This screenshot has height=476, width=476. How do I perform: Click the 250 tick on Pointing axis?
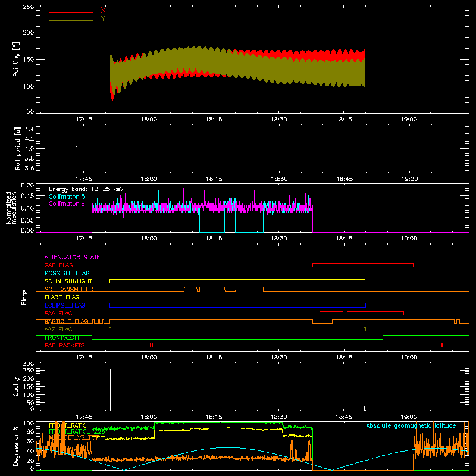pos(29,7)
